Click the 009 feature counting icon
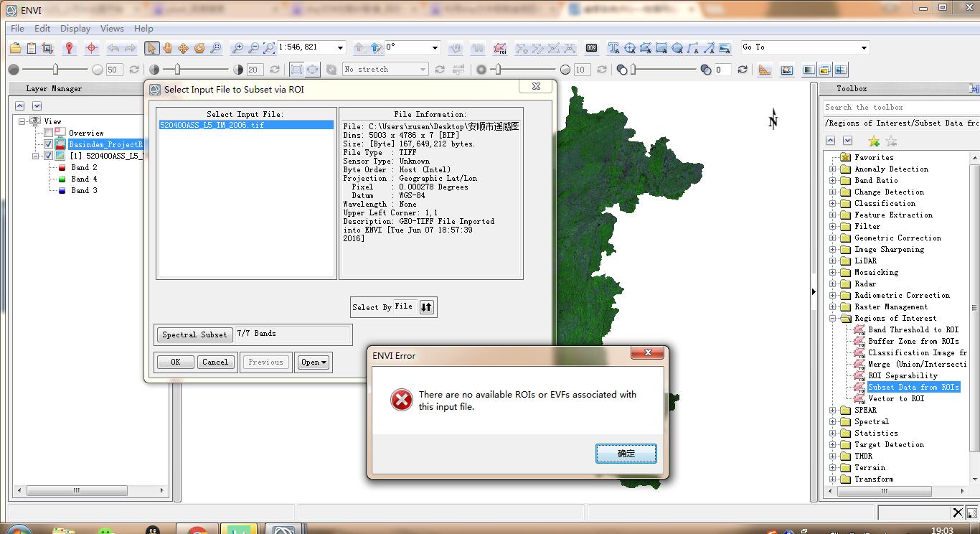Screen dimensions: 980x534 [591, 48]
